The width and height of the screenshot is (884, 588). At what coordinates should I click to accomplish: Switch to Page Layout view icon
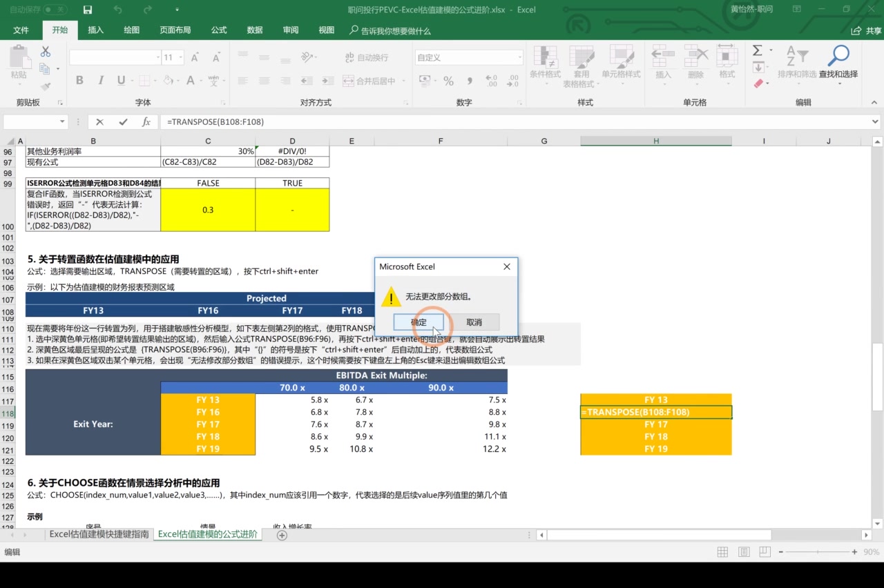coord(743,552)
